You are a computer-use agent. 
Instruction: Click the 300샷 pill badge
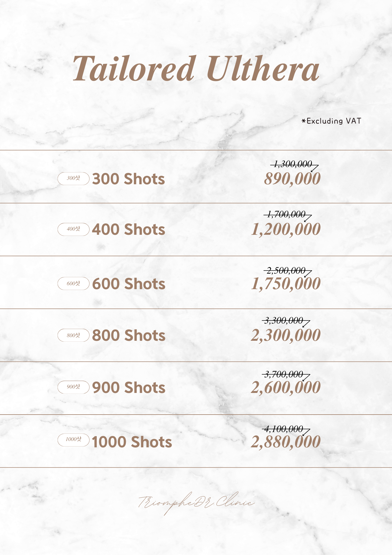coord(73,178)
